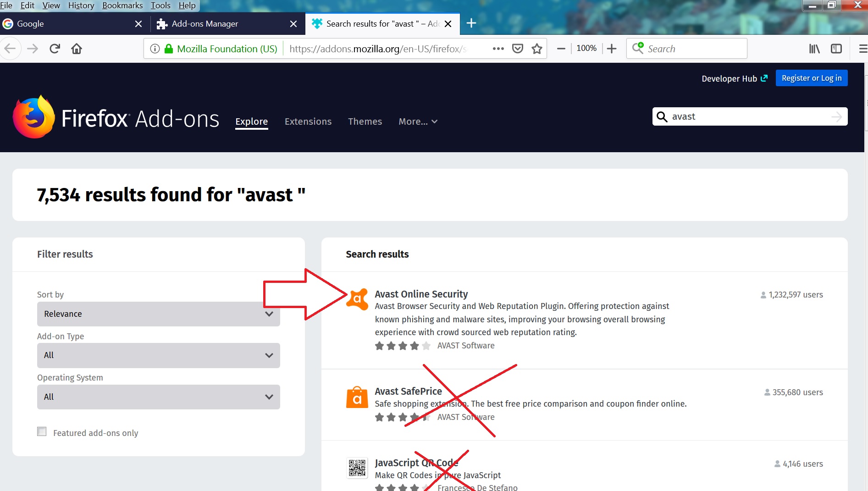Click the "1,232,597 users" count
Viewport: 868px width, 491px height.
tap(792, 295)
